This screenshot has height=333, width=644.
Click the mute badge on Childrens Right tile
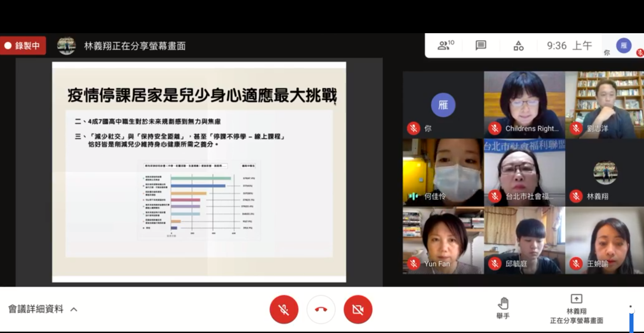[495, 128]
